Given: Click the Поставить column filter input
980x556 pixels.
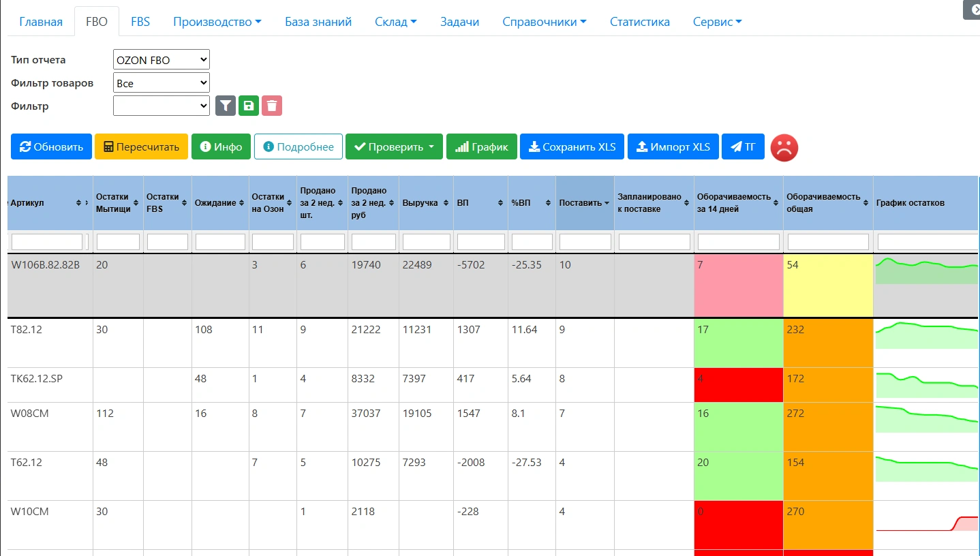Looking at the screenshot, I should point(585,242).
